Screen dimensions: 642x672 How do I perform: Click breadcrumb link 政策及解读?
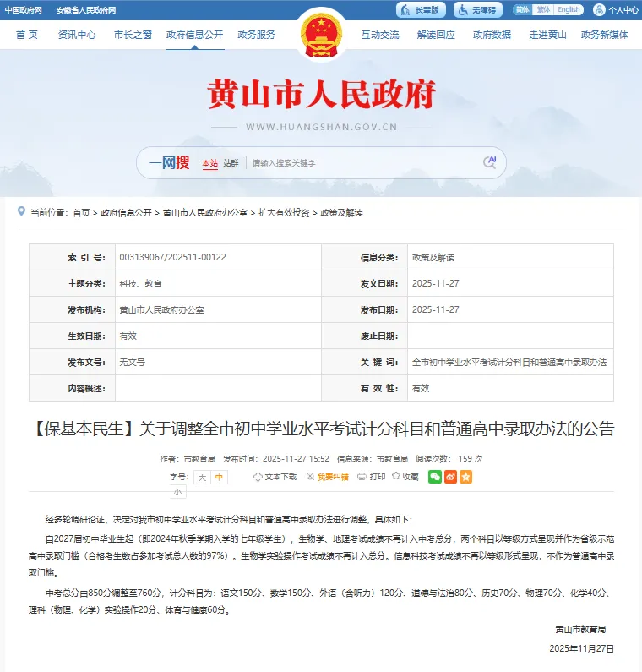[342, 212]
